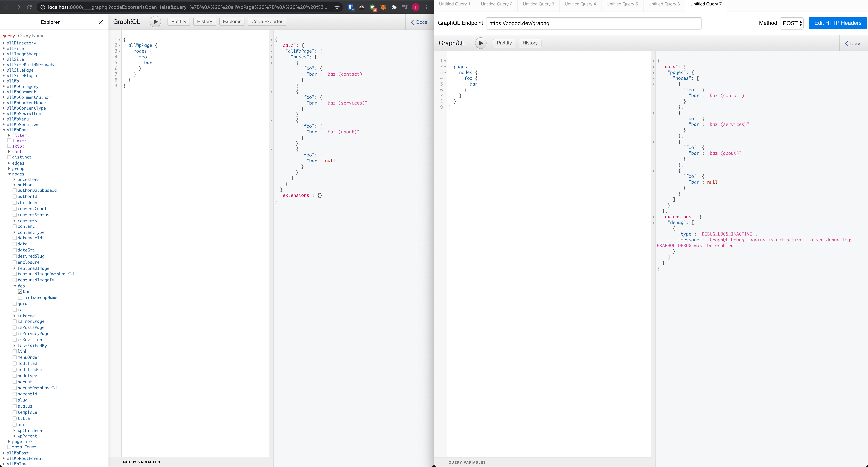Execute query in right GraphiQL panel
The image size is (868, 467).
click(x=480, y=43)
